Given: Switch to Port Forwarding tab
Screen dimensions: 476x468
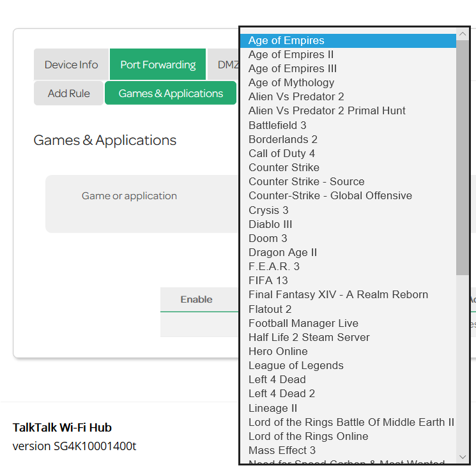Looking at the screenshot, I should (x=158, y=64).
